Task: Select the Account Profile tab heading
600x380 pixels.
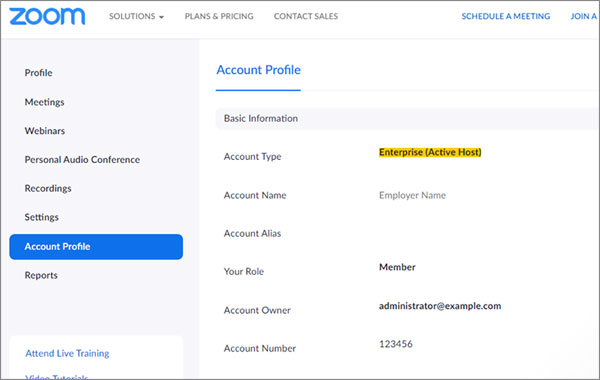Action: (258, 70)
